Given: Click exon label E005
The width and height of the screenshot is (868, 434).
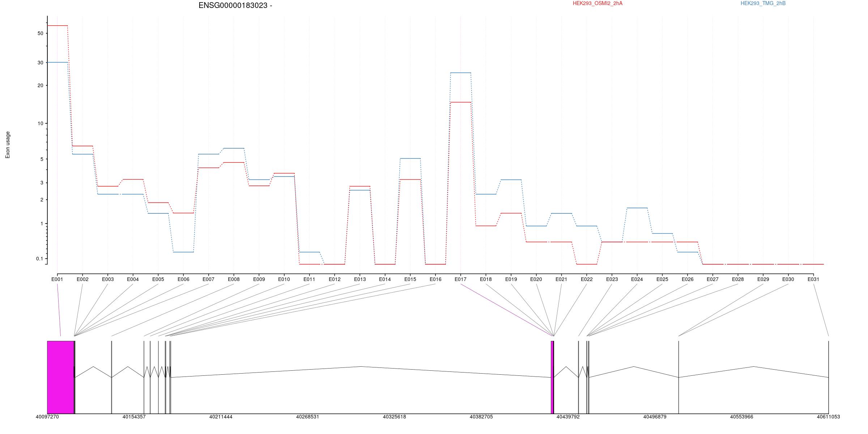Looking at the screenshot, I should click(158, 279).
